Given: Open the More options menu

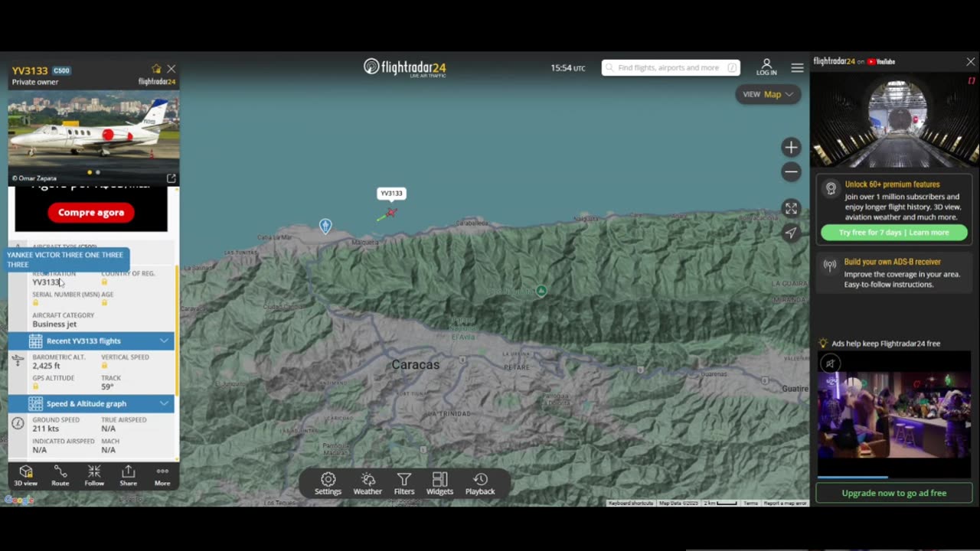Looking at the screenshot, I should coord(162,475).
